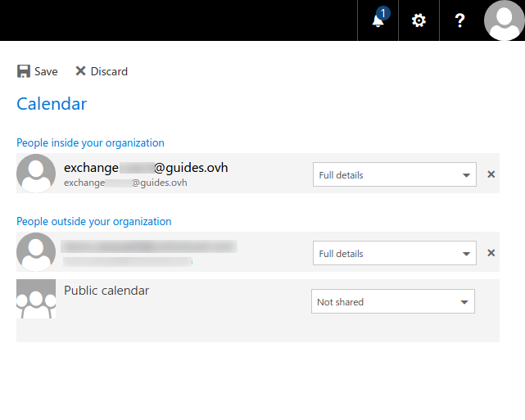Expand the permissions dropdown for exchange@guides.ovh

click(394, 174)
